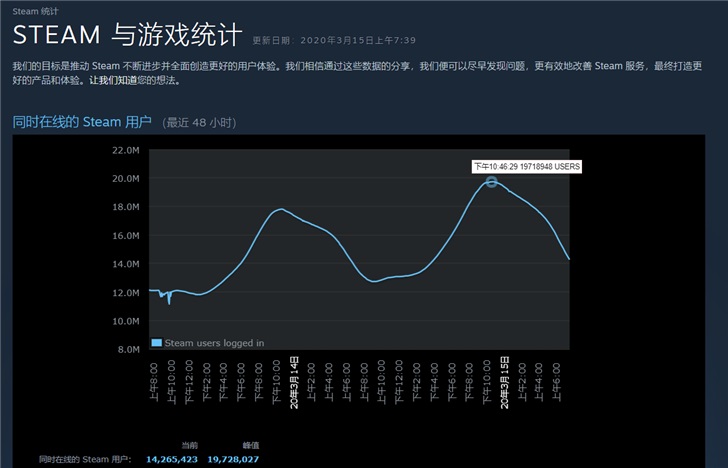Click the '14.0M' y-axis label
Screen dimensions: 728x468
click(x=125, y=264)
